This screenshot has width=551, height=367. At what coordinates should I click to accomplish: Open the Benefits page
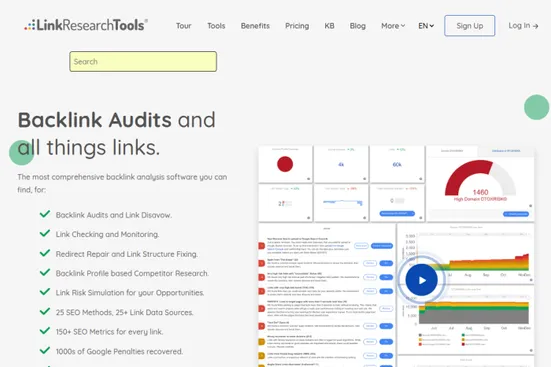pos(255,26)
